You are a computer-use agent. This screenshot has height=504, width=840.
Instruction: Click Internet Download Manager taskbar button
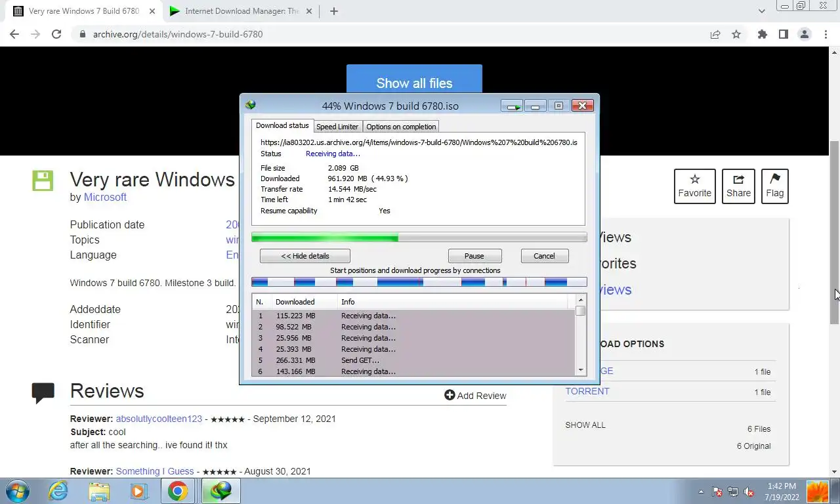[220, 491]
